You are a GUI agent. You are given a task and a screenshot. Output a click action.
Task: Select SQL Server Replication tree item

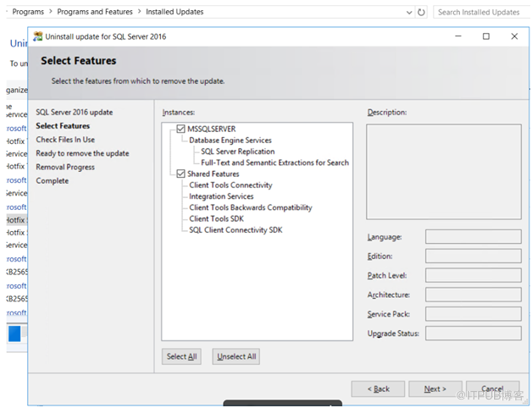point(237,152)
